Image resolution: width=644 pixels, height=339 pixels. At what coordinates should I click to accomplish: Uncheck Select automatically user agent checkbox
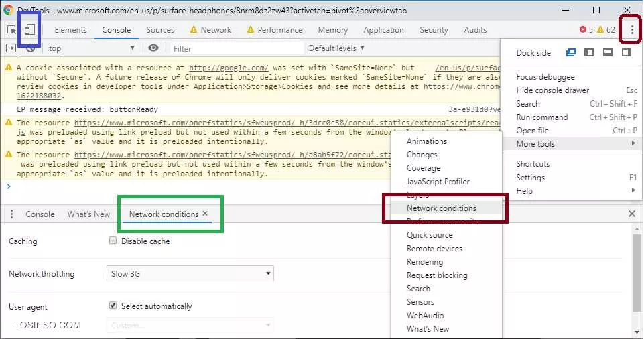pyautogui.click(x=113, y=306)
